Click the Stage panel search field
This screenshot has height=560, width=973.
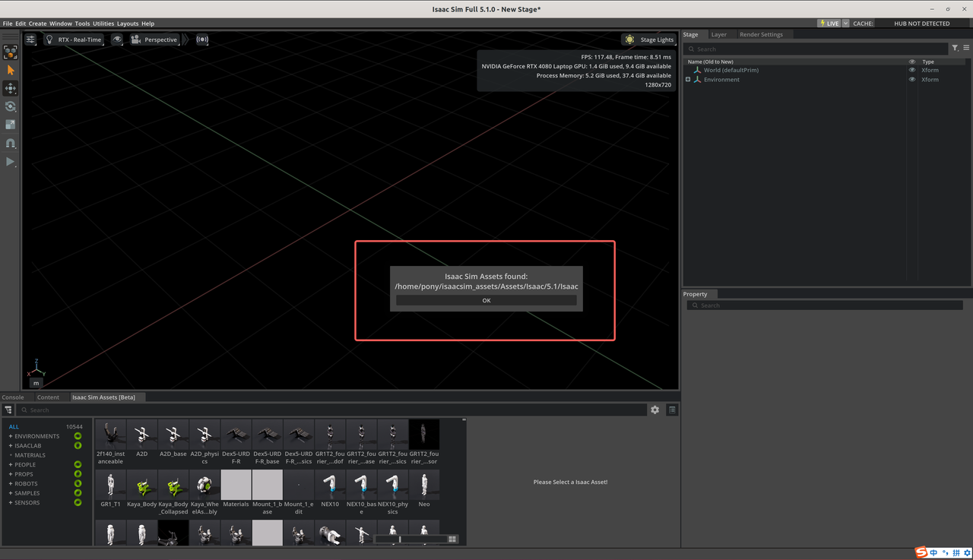pos(816,49)
